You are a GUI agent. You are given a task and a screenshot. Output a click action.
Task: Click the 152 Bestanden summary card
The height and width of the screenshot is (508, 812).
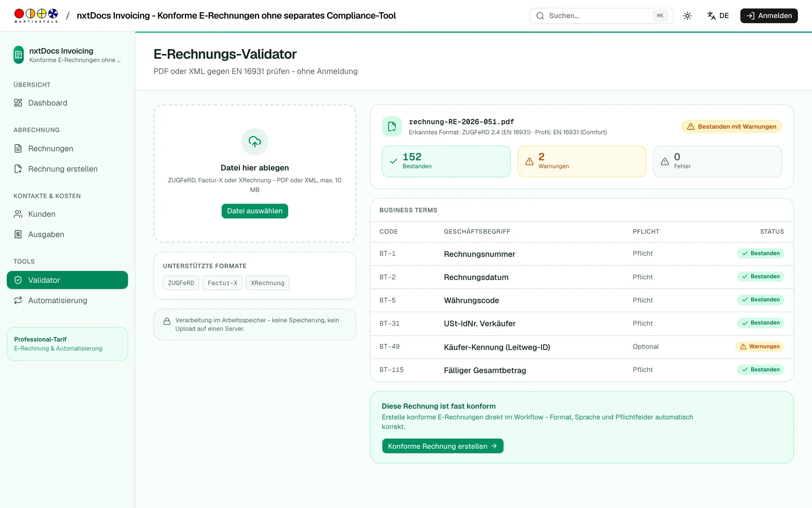[x=446, y=161]
